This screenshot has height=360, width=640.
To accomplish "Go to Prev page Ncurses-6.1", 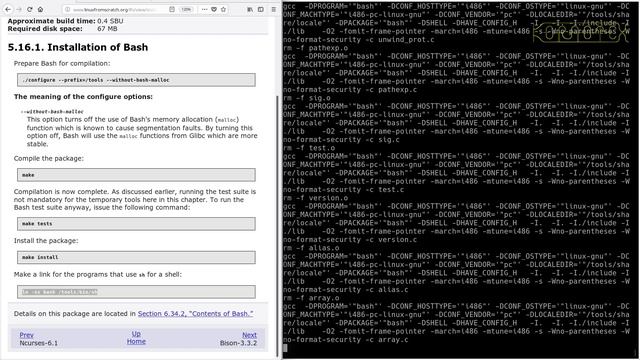I will coord(27,335).
